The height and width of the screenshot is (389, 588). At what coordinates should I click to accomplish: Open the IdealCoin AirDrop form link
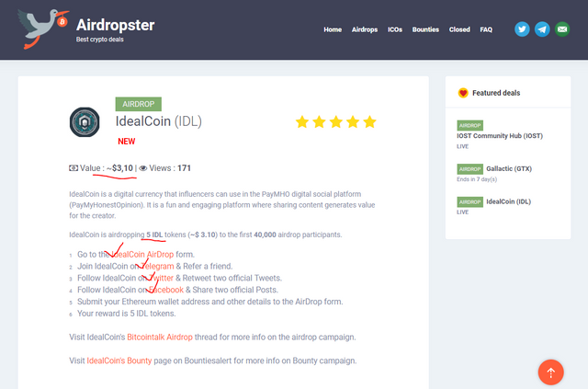[x=142, y=255]
